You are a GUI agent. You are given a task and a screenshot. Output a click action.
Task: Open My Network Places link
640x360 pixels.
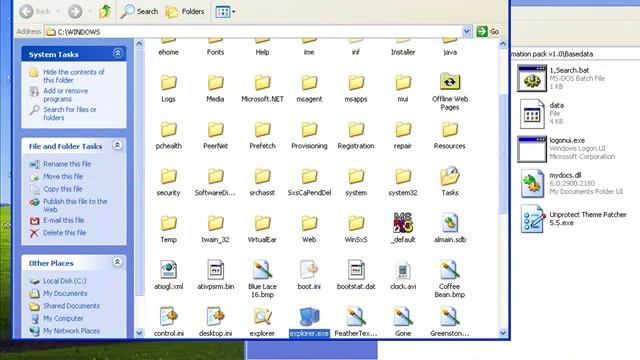tap(71, 331)
